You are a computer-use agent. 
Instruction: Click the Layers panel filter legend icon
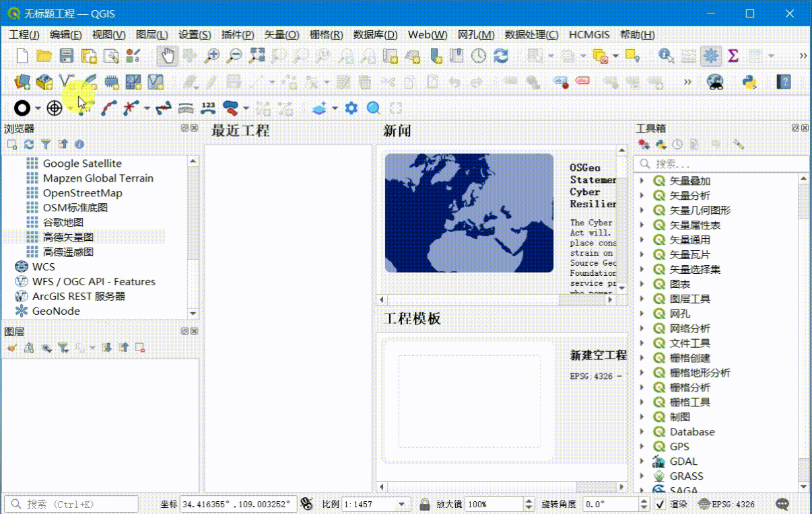[x=63, y=348]
